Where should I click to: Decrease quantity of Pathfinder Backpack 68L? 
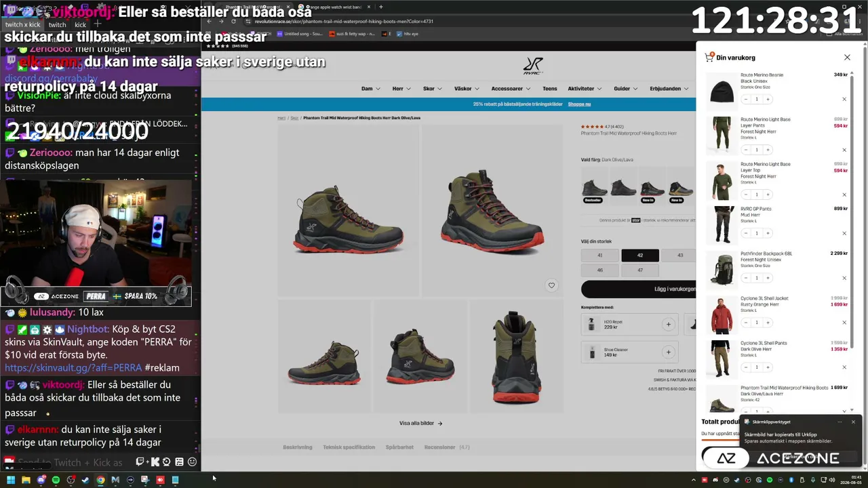point(746,278)
